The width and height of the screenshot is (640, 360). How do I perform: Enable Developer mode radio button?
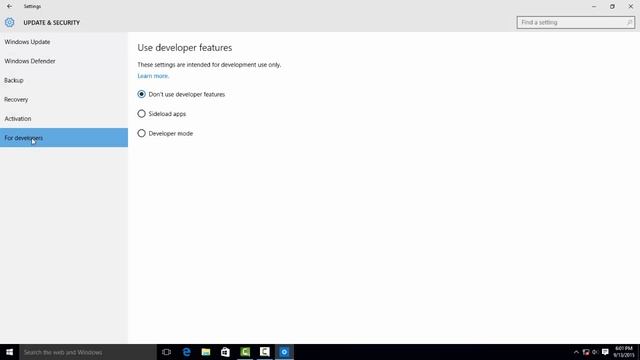point(141,133)
